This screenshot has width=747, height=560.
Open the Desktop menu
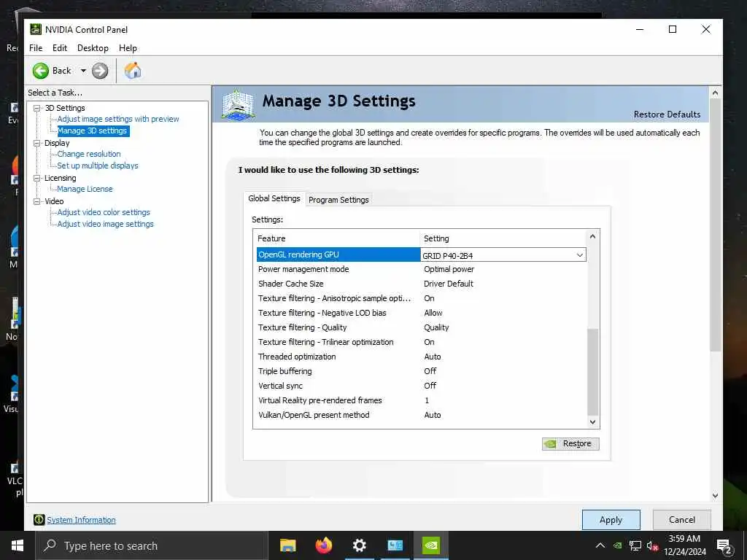click(93, 48)
